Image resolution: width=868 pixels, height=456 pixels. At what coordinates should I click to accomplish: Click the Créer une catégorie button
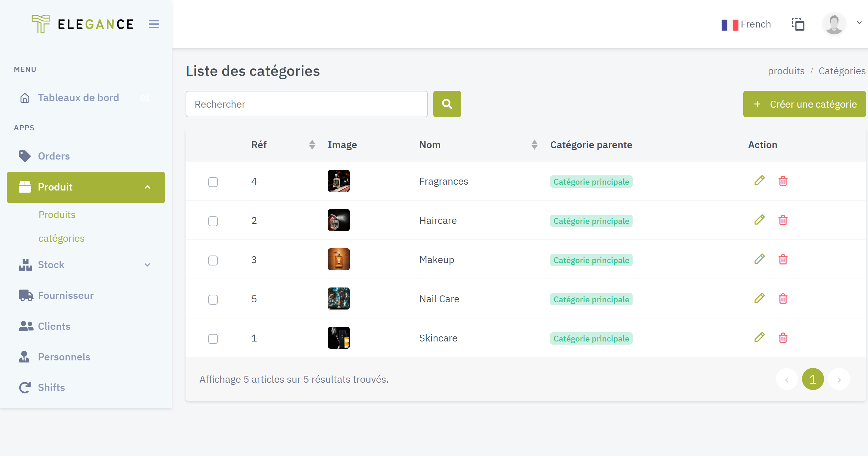(x=804, y=104)
